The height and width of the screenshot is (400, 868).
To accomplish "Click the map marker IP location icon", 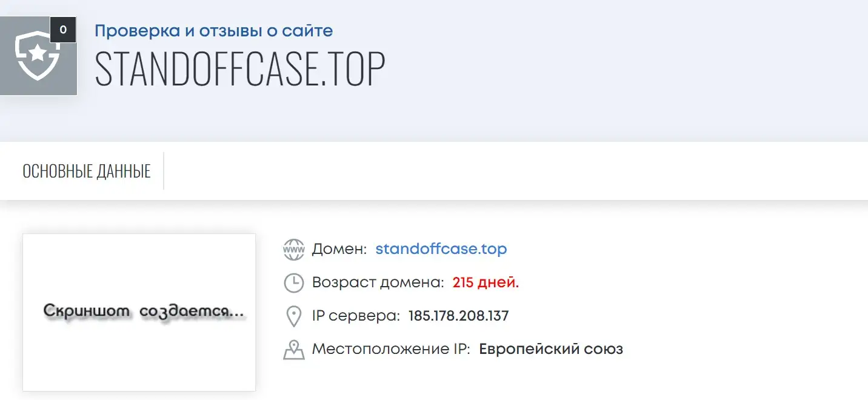I will coord(294,350).
